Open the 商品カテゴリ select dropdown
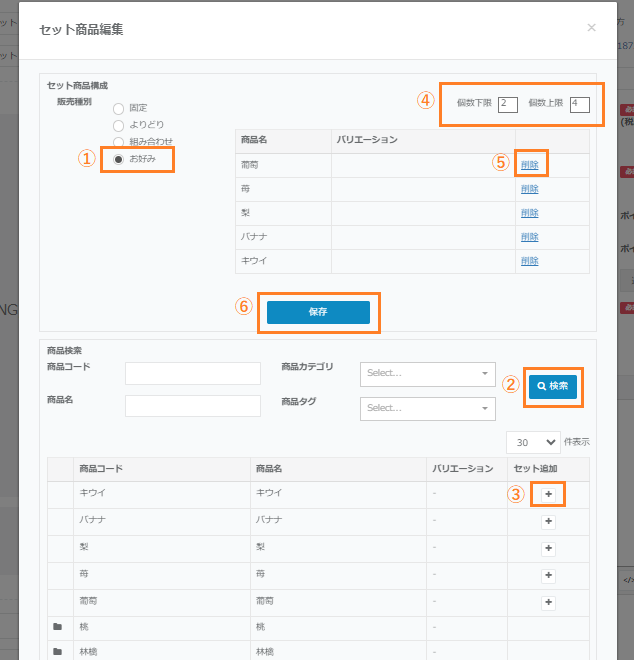 [x=427, y=373]
